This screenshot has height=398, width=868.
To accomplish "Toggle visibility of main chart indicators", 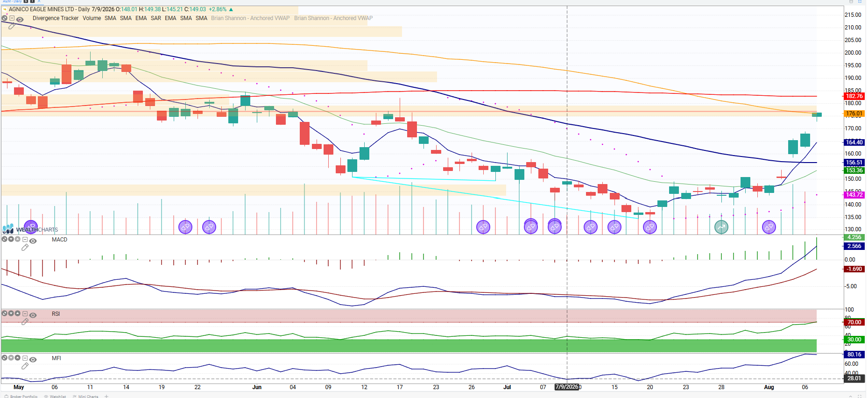I will pyautogui.click(x=20, y=19).
